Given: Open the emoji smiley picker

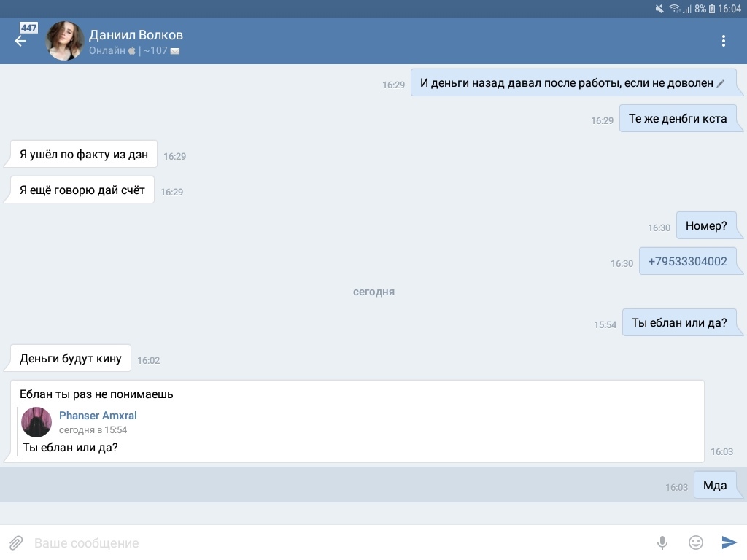Looking at the screenshot, I should click(696, 542).
